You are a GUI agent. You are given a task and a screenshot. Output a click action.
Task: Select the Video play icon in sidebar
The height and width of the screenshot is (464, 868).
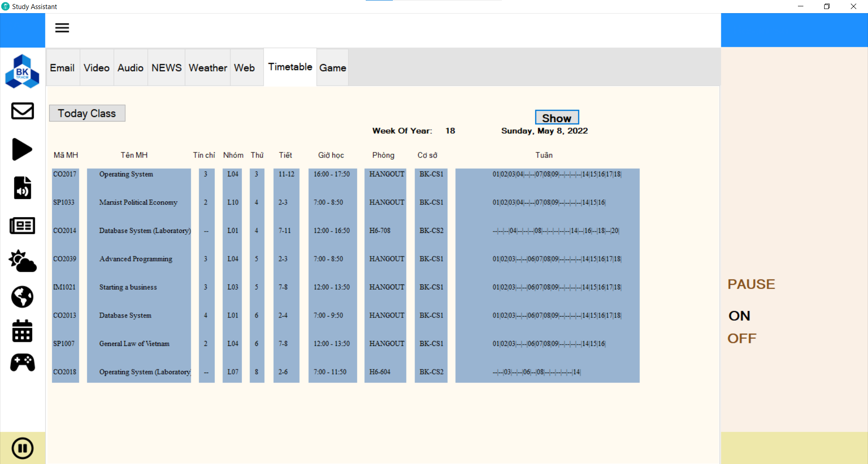pos(22,149)
